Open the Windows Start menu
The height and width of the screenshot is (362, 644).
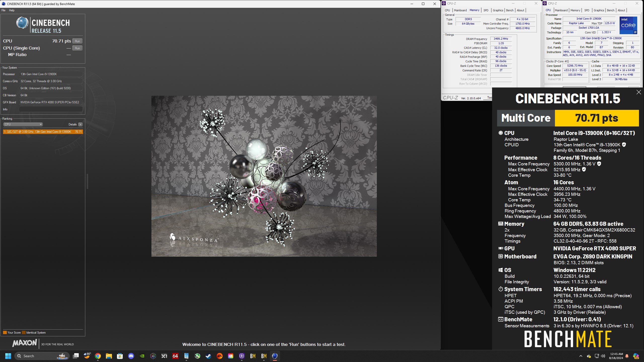[x=8, y=356]
